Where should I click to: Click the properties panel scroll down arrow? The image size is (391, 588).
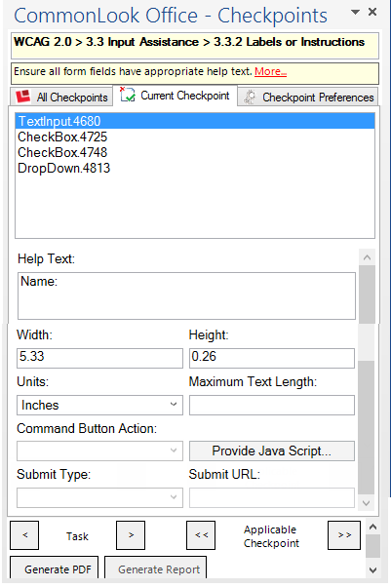click(367, 503)
